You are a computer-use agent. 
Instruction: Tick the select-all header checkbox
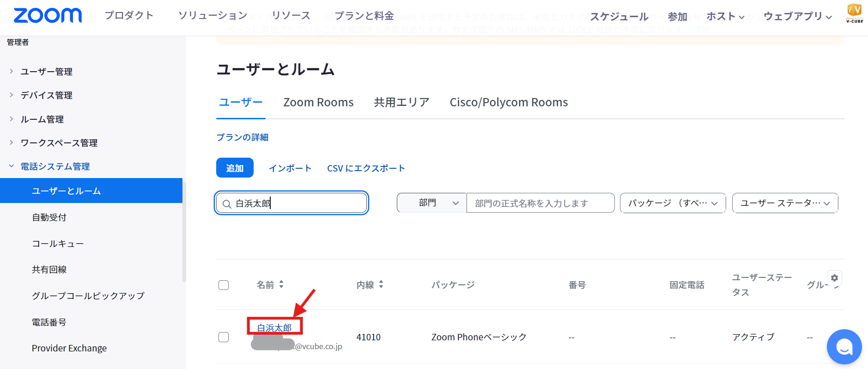click(x=224, y=285)
